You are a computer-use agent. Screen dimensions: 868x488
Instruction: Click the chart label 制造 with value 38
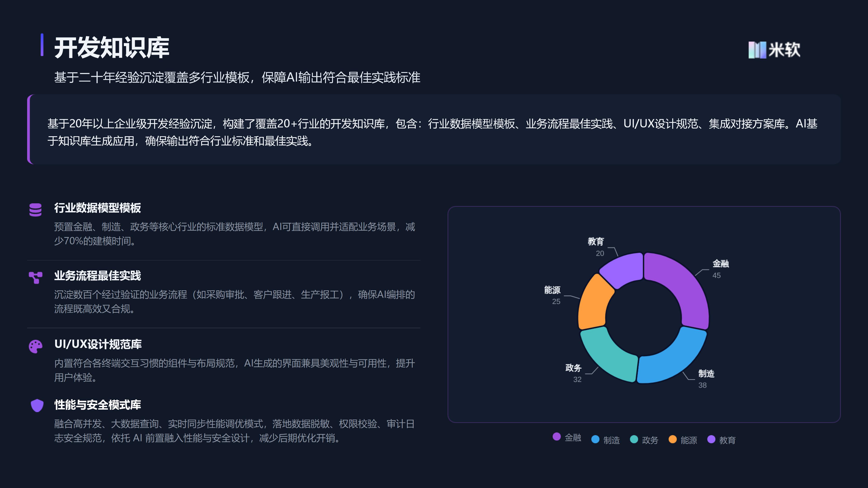click(x=706, y=379)
